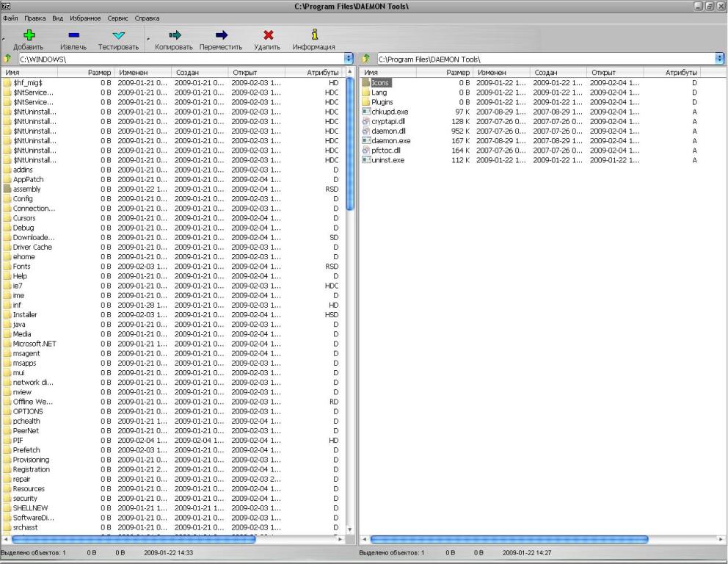Screen dimensions: 728x564
Task: Click the left panel vertical scrollbar thumb
Action: 350,144
